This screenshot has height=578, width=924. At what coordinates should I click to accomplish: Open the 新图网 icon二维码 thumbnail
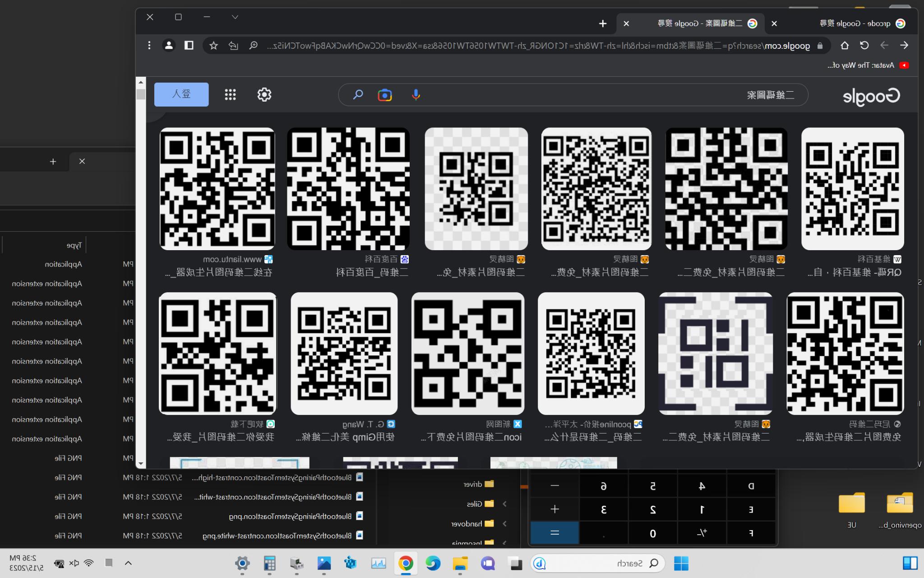coord(468,354)
